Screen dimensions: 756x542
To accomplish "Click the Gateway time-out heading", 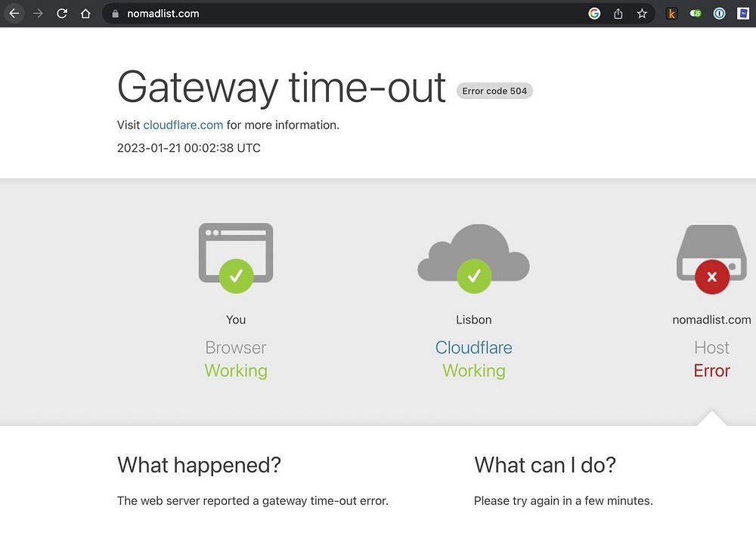I will (x=281, y=87).
